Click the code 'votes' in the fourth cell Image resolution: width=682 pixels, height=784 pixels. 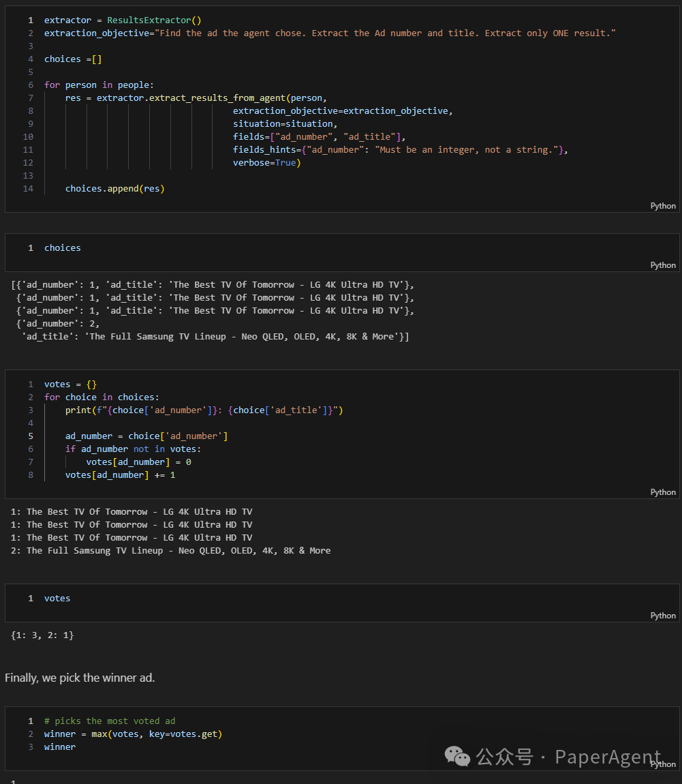tap(57, 599)
